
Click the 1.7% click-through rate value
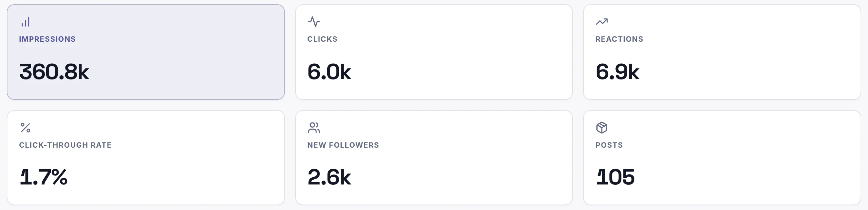click(44, 177)
